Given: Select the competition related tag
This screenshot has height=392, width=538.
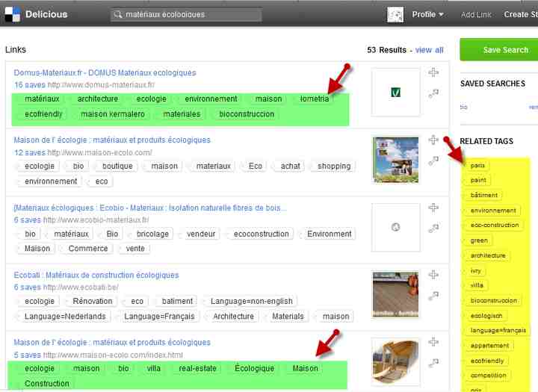Looking at the screenshot, I should click(x=488, y=376).
